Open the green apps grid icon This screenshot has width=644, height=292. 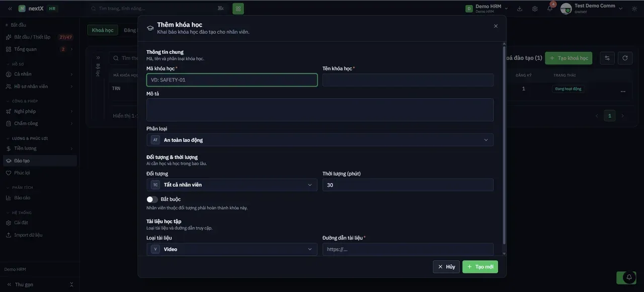(238, 9)
